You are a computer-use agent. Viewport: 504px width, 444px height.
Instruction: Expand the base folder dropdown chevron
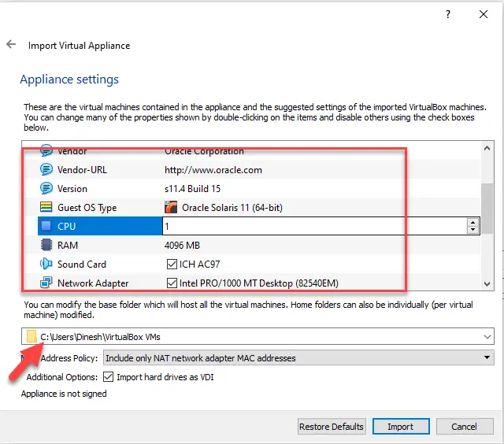coord(487,337)
